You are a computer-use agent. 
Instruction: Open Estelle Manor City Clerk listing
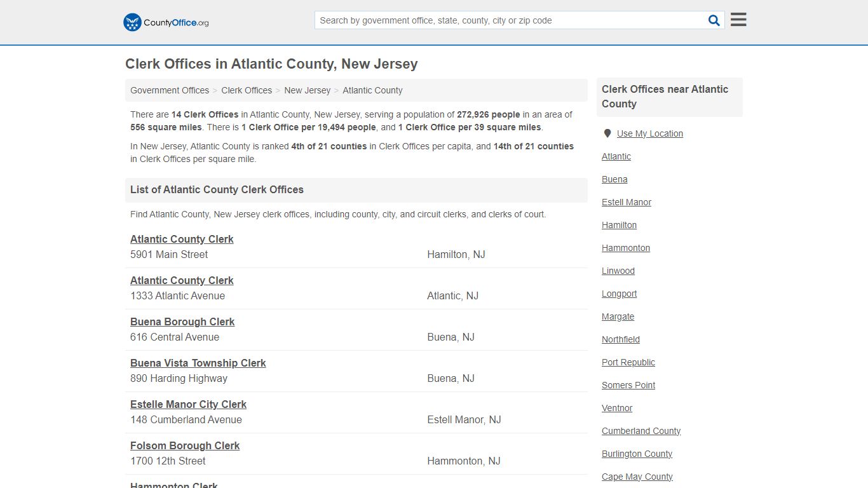point(188,404)
